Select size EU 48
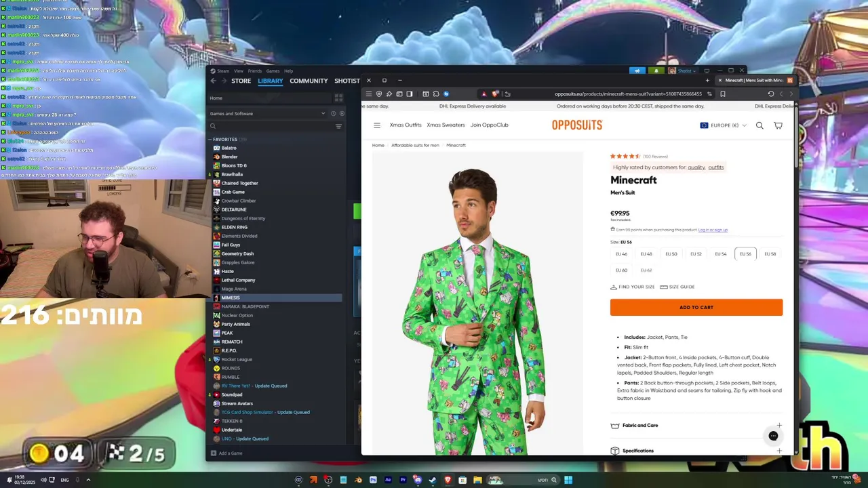The height and width of the screenshot is (488, 868). point(646,254)
